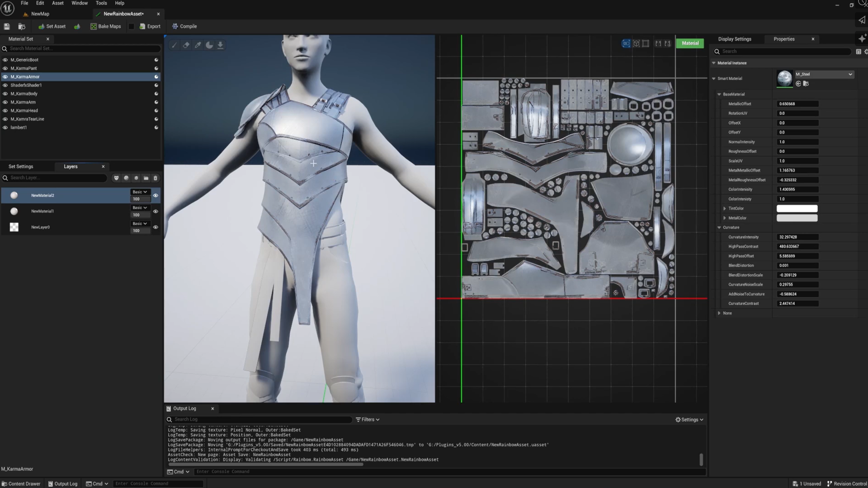Click the add mask icon in Layers
The height and width of the screenshot is (488, 868).
click(x=116, y=178)
